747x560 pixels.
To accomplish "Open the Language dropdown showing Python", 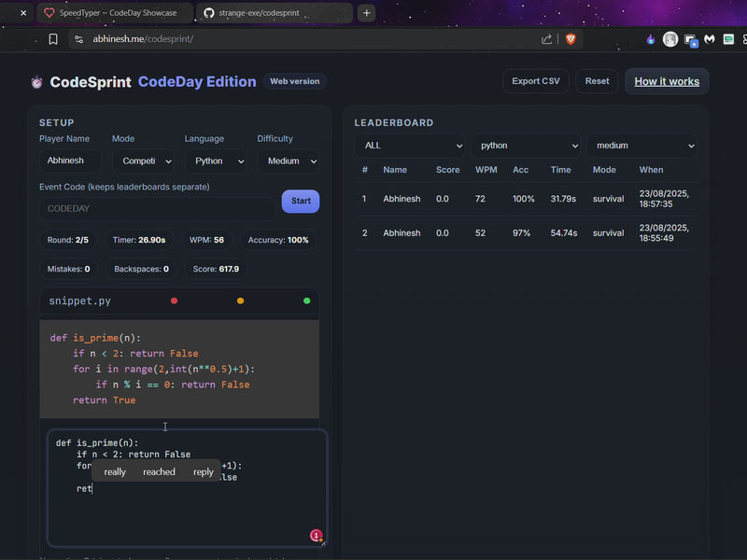I will coord(216,161).
